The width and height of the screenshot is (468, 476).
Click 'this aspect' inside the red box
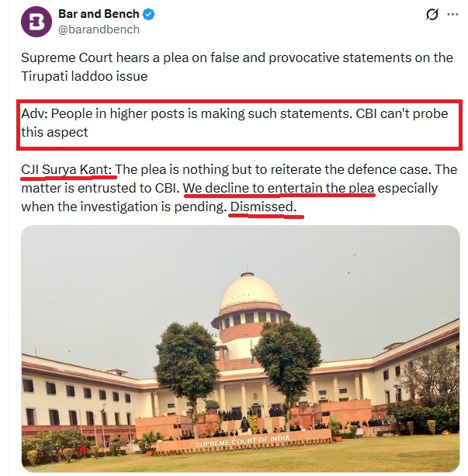click(54, 132)
